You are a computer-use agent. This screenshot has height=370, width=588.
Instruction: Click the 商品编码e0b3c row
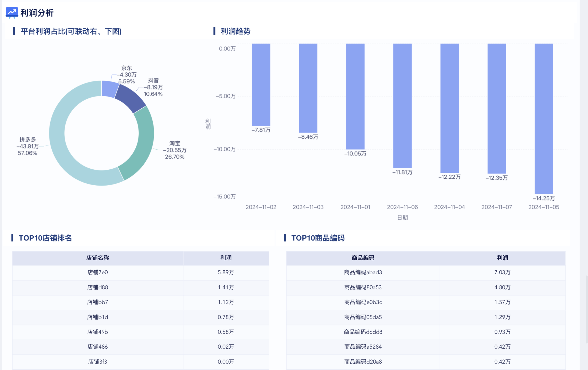363,302
